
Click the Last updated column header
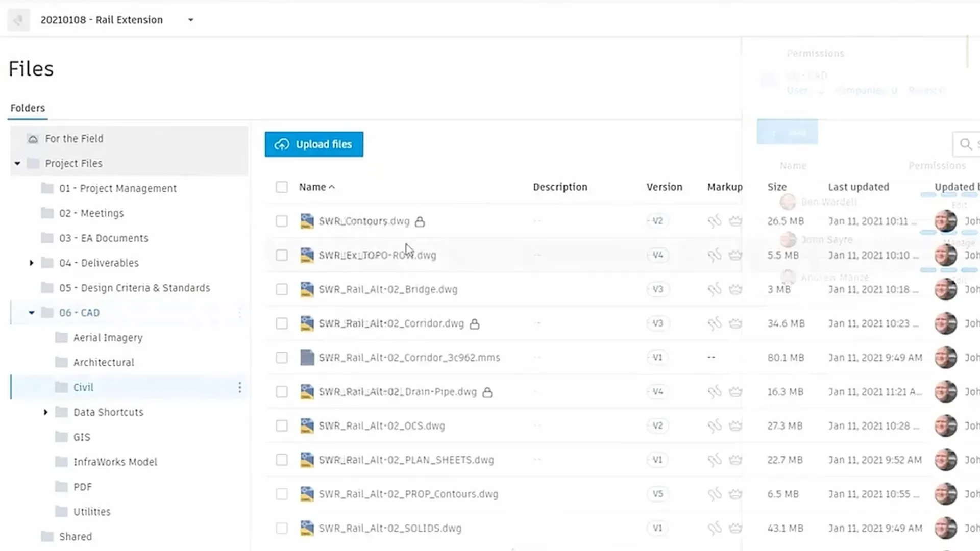[x=859, y=187]
